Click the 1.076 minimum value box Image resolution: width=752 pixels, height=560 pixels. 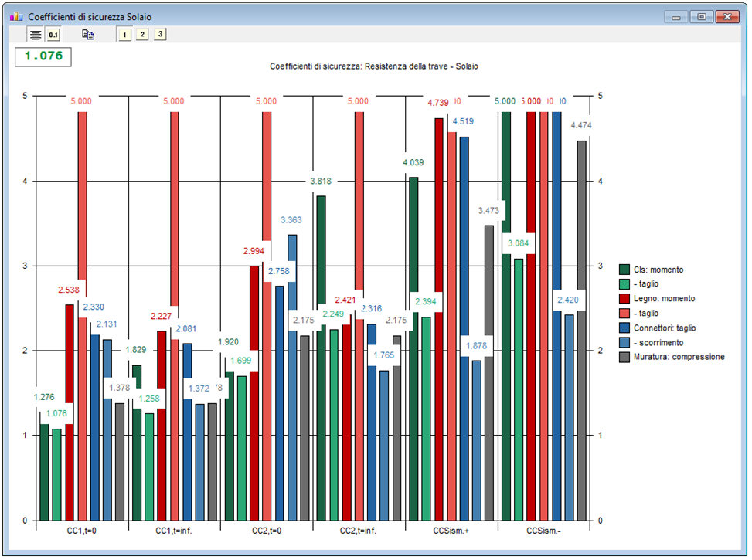click(x=43, y=56)
